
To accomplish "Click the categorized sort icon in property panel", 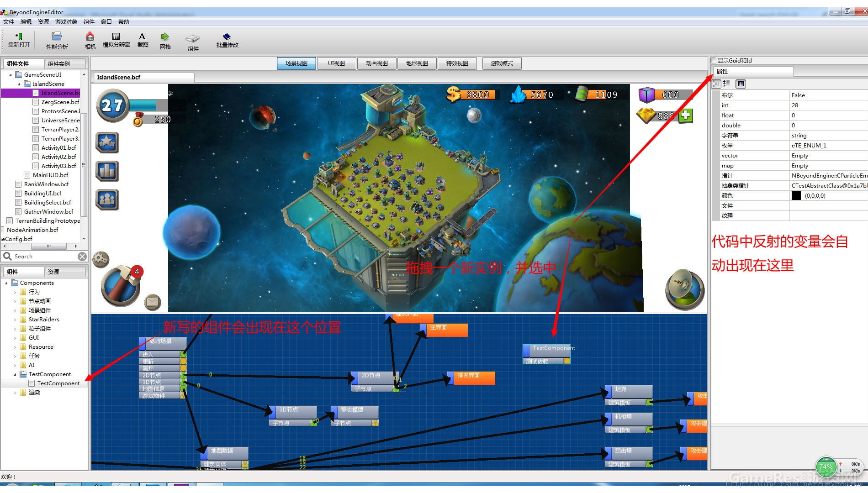I will click(x=716, y=84).
